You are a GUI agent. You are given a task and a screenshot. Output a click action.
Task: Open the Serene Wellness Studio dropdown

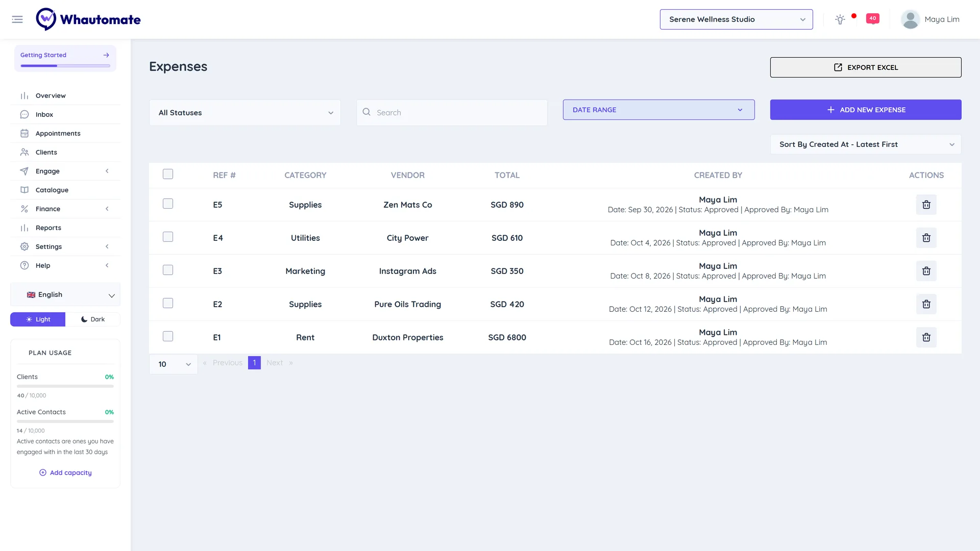coord(736,19)
